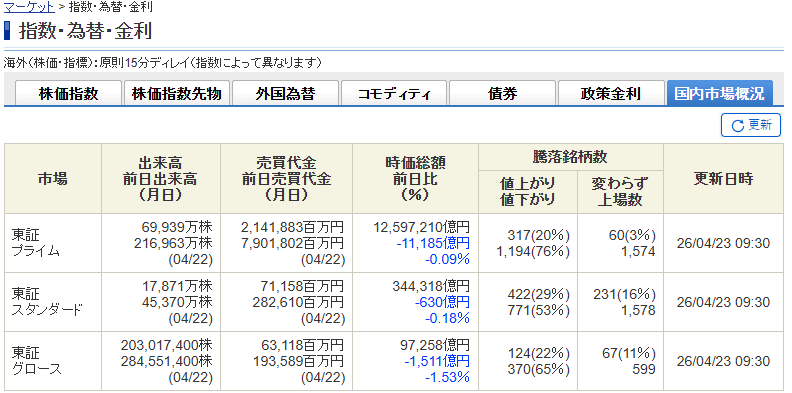792x393 pixels.
Task: Click the -11,185億円 change value
Action: pos(433,243)
